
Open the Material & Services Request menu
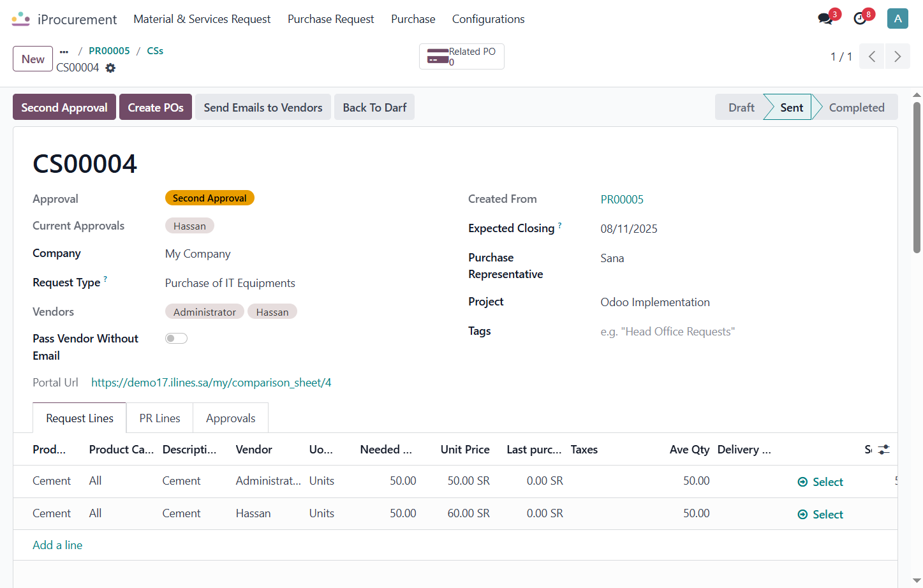202,19
